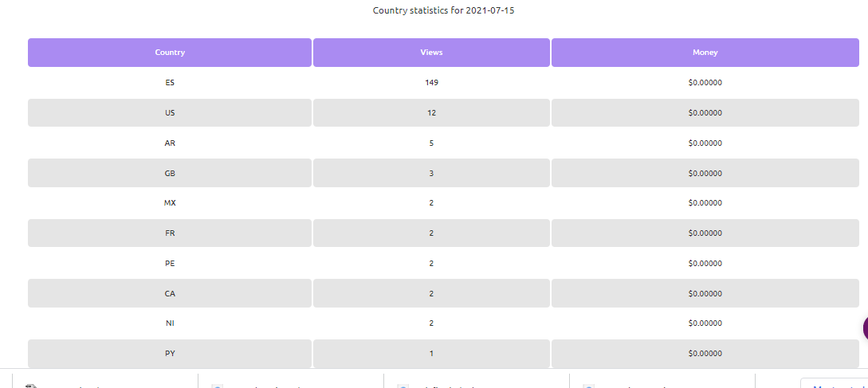This screenshot has height=388, width=868.
Task: Click the NI country row label
Action: point(170,323)
